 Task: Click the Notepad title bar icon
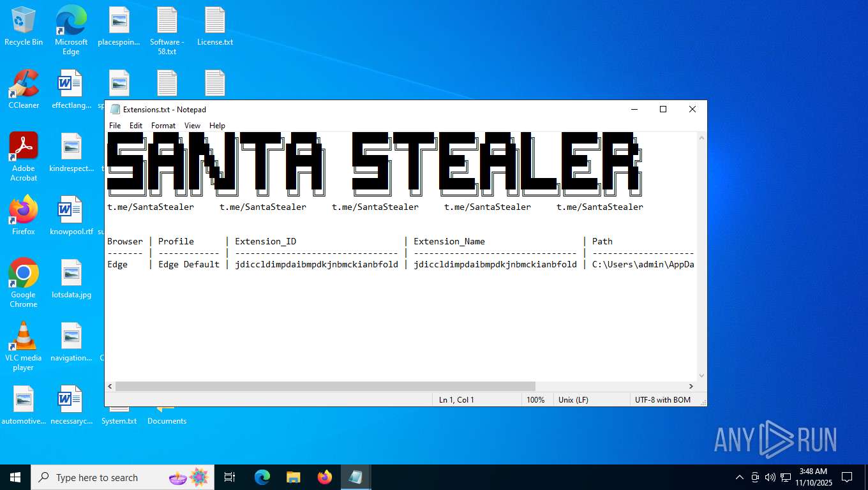[115, 110]
